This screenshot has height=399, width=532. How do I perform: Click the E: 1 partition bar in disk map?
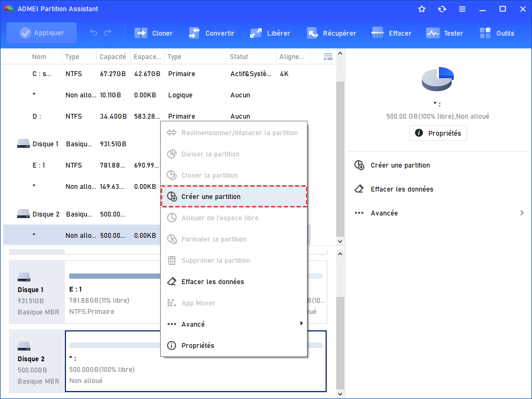pyautogui.click(x=114, y=276)
